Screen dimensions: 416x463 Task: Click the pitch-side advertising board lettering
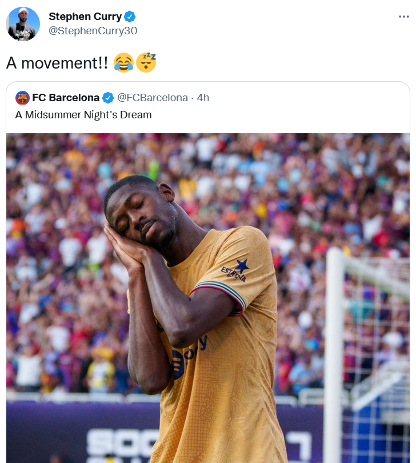[122, 445]
